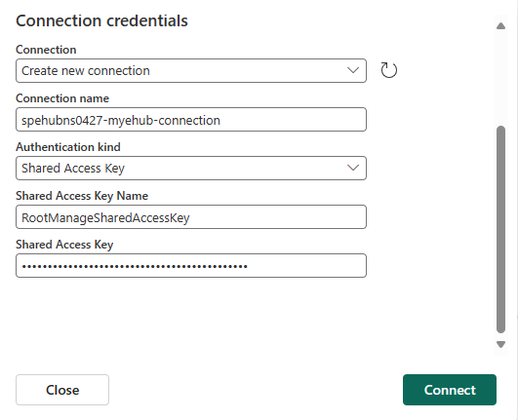This screenshot has height=420, width=518.
Task: Click scrollbar track above the thumb
Action: click(x=500, y=78)
